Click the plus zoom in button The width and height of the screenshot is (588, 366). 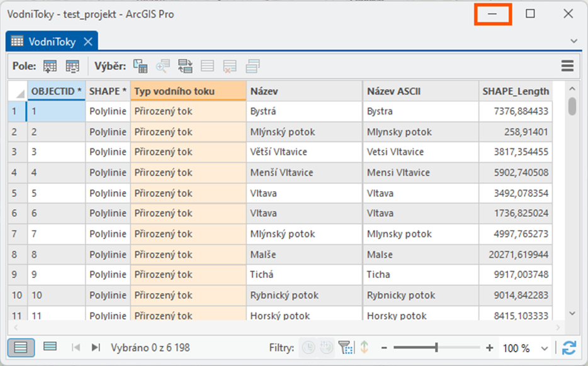[489, 348]
